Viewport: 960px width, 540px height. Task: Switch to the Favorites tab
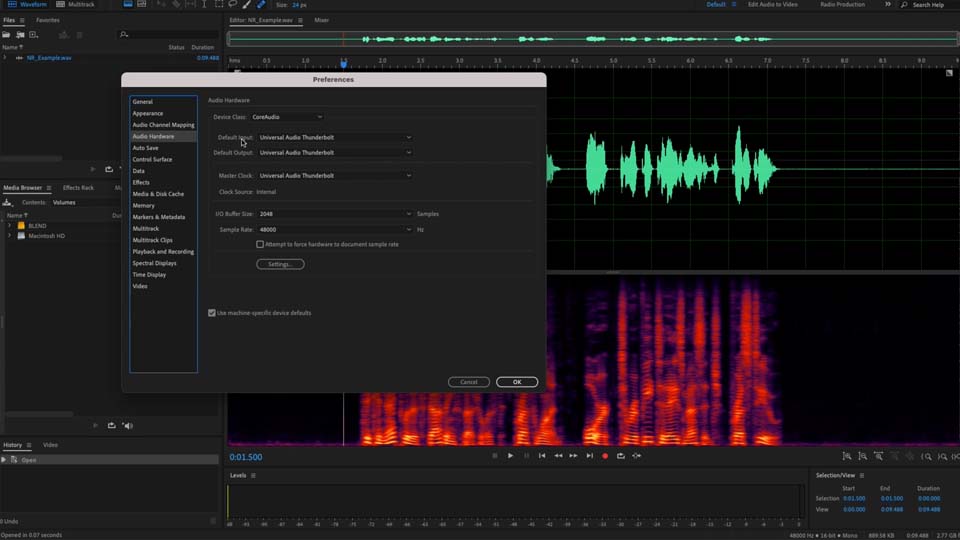click(x=48, y=20)
